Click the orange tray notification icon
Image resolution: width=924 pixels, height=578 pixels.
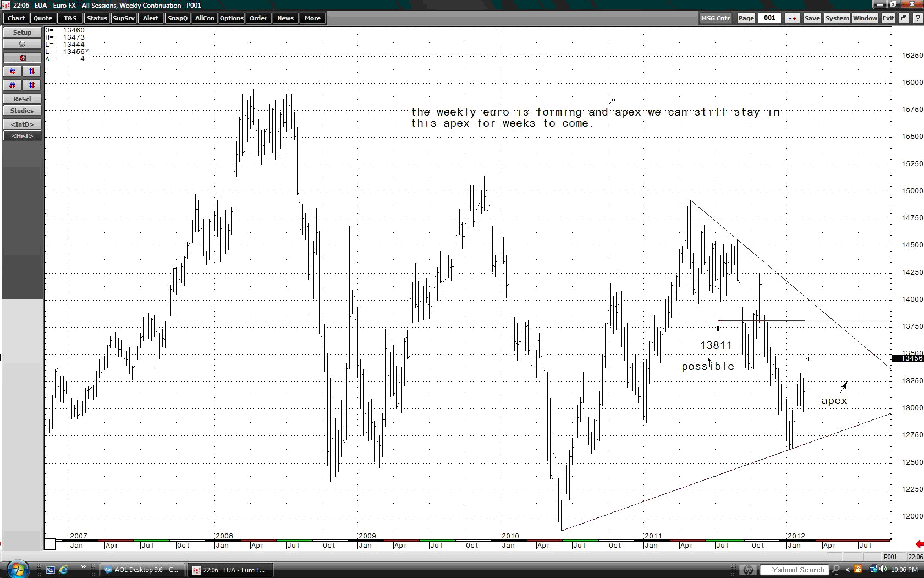[x=858, y=570]
